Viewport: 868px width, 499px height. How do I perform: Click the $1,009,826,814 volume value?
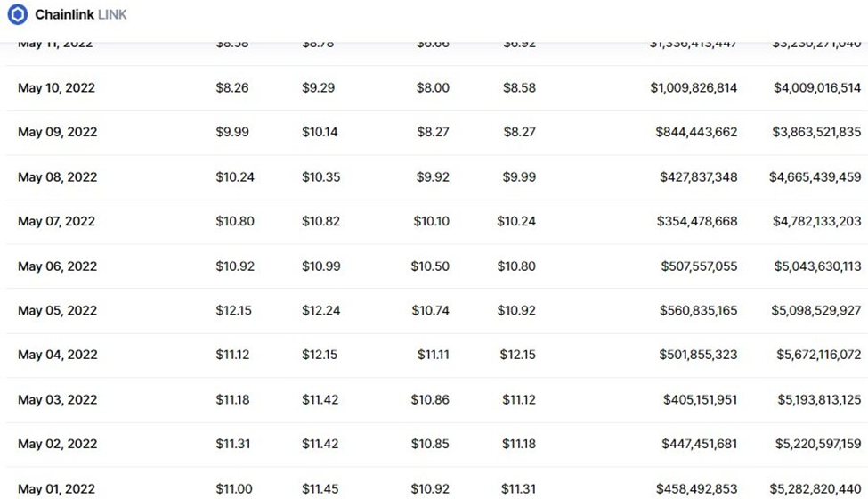tap(694, 88)
